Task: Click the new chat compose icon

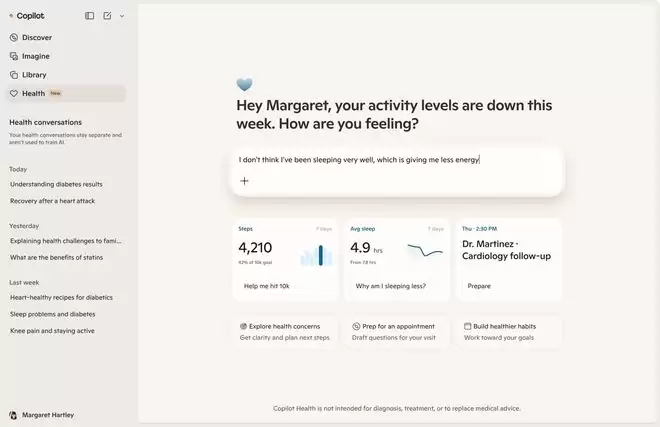Action: [107, 16]
